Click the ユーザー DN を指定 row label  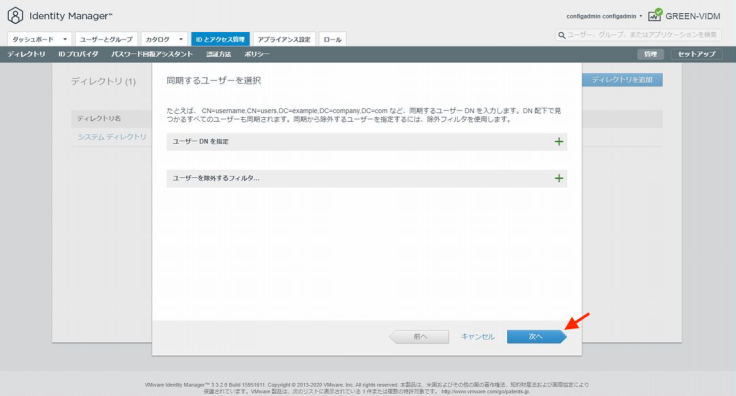tap(200, 141)
